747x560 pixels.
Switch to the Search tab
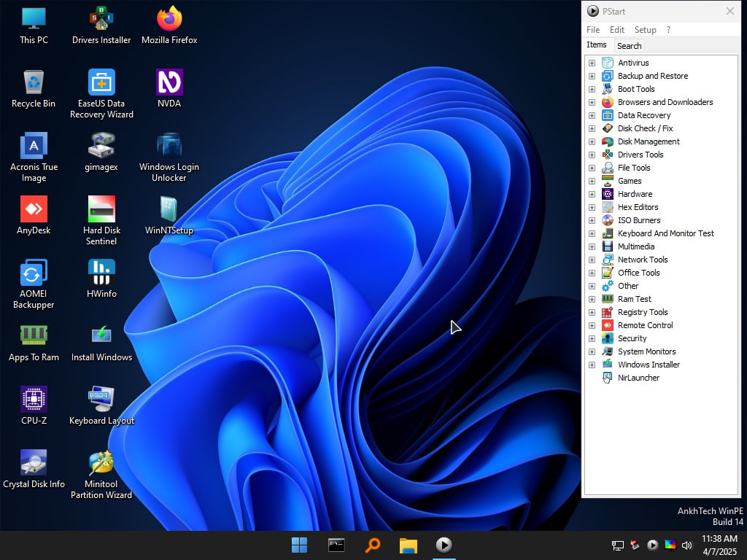(x=629, y=45)
